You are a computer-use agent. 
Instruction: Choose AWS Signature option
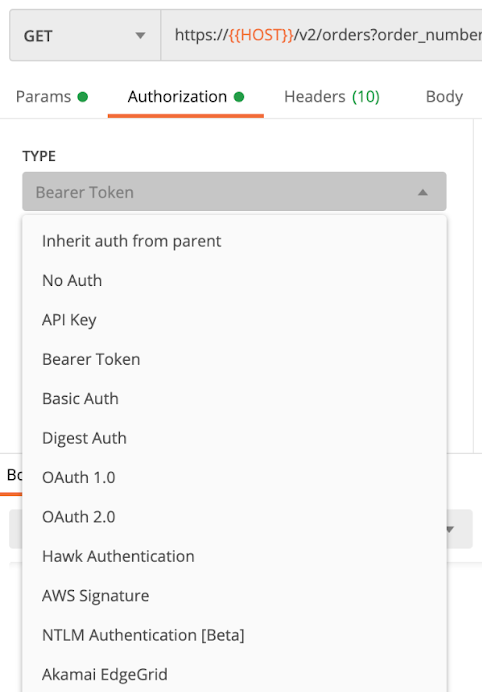tap(234, 595)
